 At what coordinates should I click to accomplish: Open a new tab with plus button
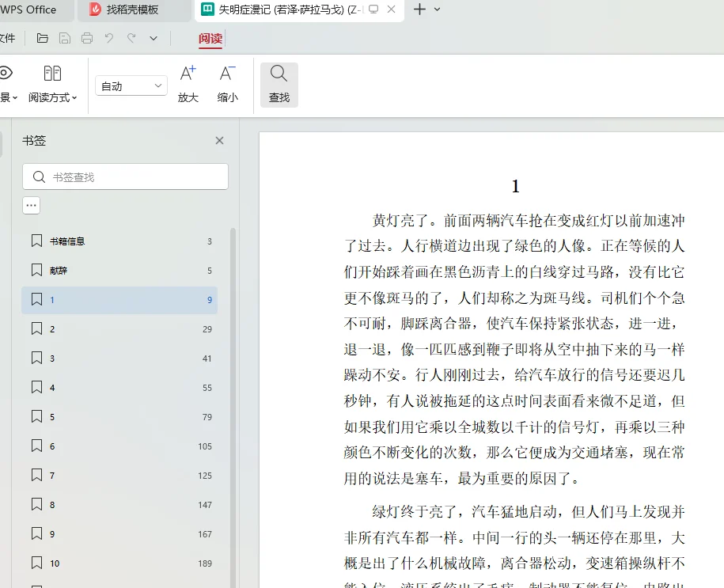pyautogui.click(x=419, y=9)
